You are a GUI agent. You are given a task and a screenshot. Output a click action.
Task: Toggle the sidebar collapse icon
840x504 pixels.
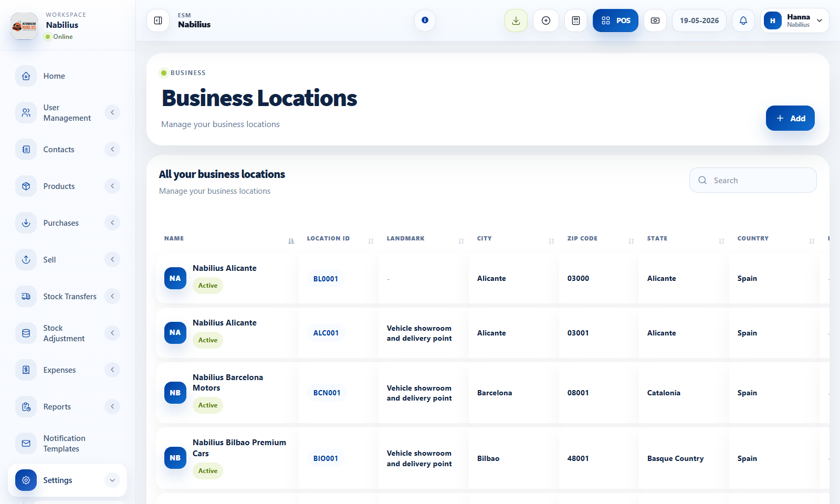[158, 20]
